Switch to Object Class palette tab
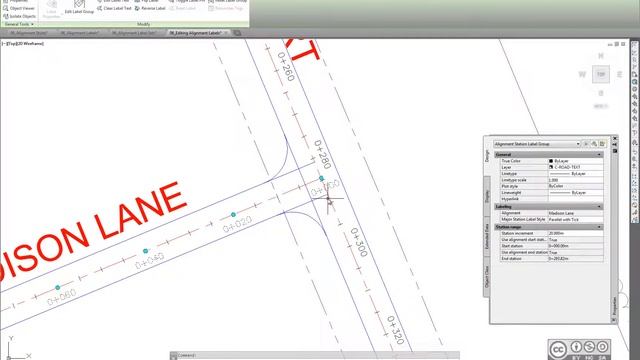 coord(487,277)
